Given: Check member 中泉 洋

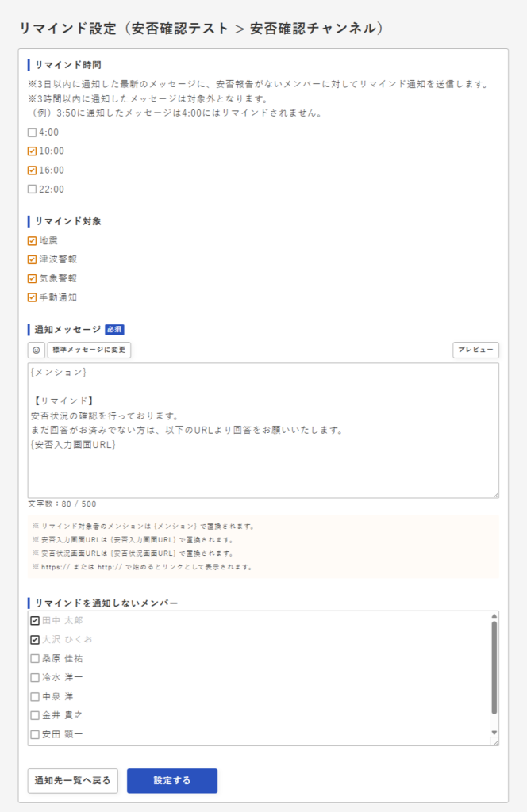Looking at the screenshot, I should pos(35,696).
